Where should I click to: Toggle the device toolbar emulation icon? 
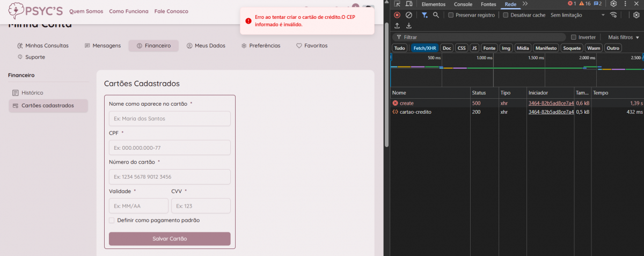pyautogui.click(x=408, y=4)
